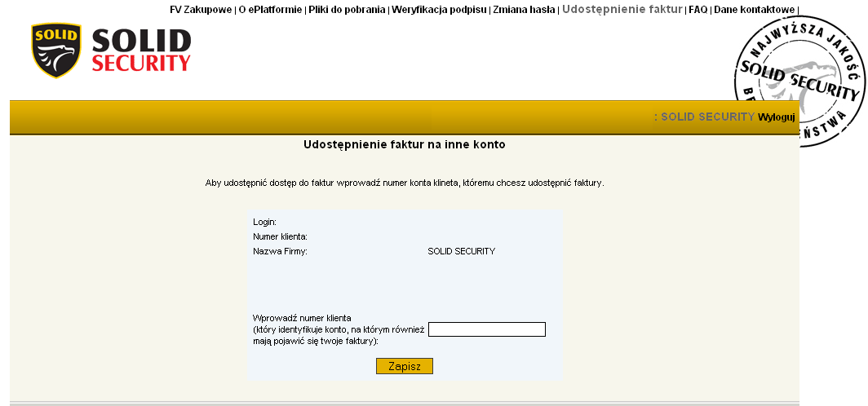
Task: Select Udostępnienie faktur menu item
Action: (622, 9)
